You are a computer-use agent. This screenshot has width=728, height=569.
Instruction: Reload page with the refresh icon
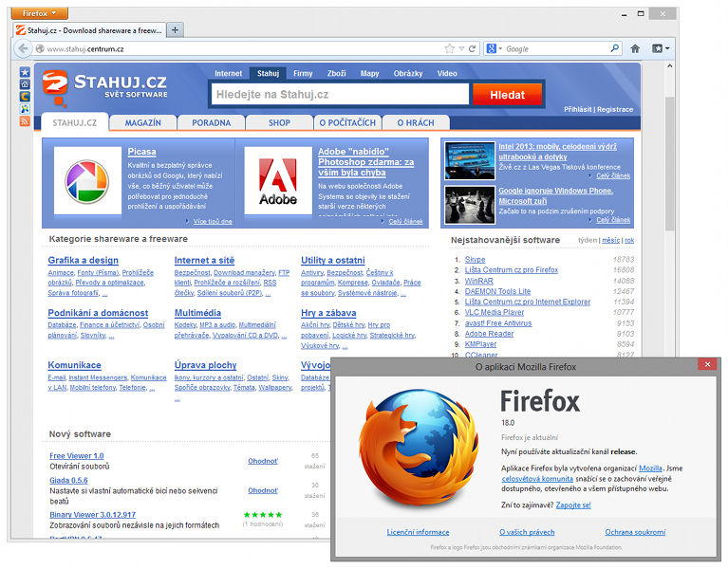(472, 48)
